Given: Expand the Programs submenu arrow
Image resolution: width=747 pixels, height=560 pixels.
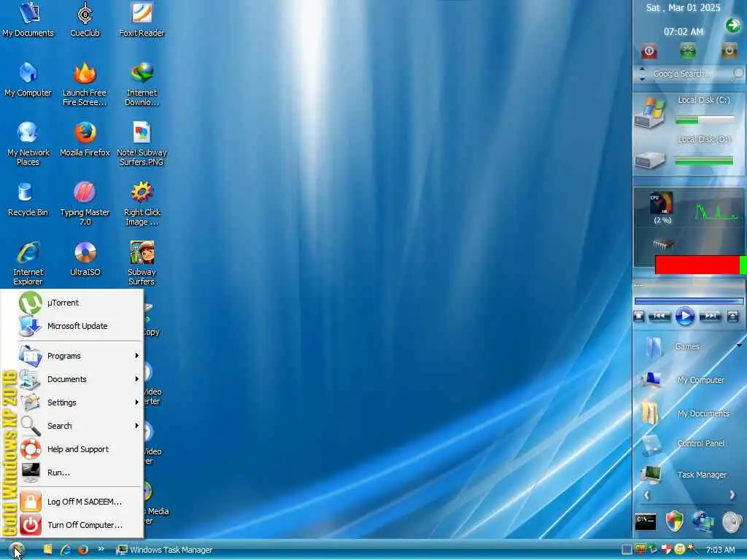Looking at the screenshot, I should point(136,356).
